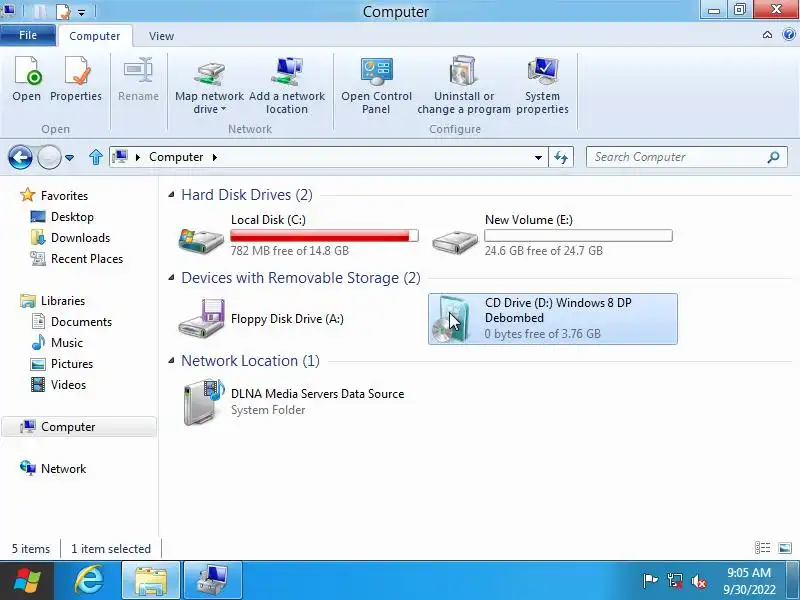Click Map network drive icon

pos(210,74)
